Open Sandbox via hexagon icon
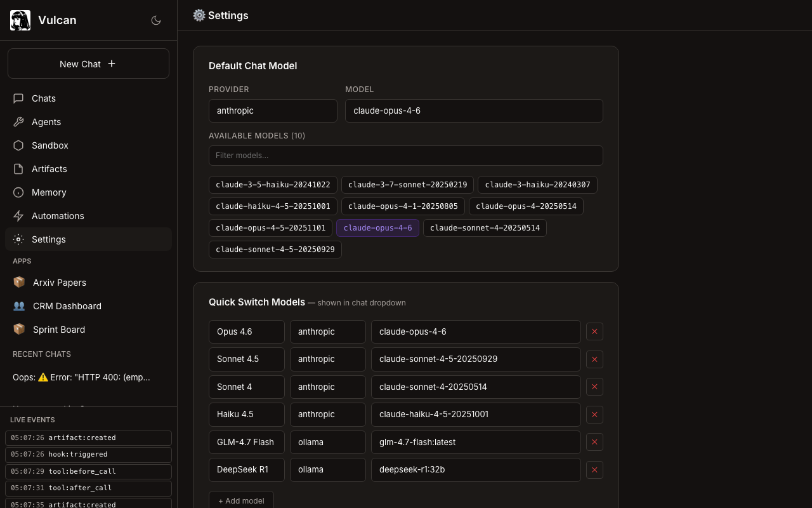Viewport: 812px width, 508px height. (x=18, y=145)
